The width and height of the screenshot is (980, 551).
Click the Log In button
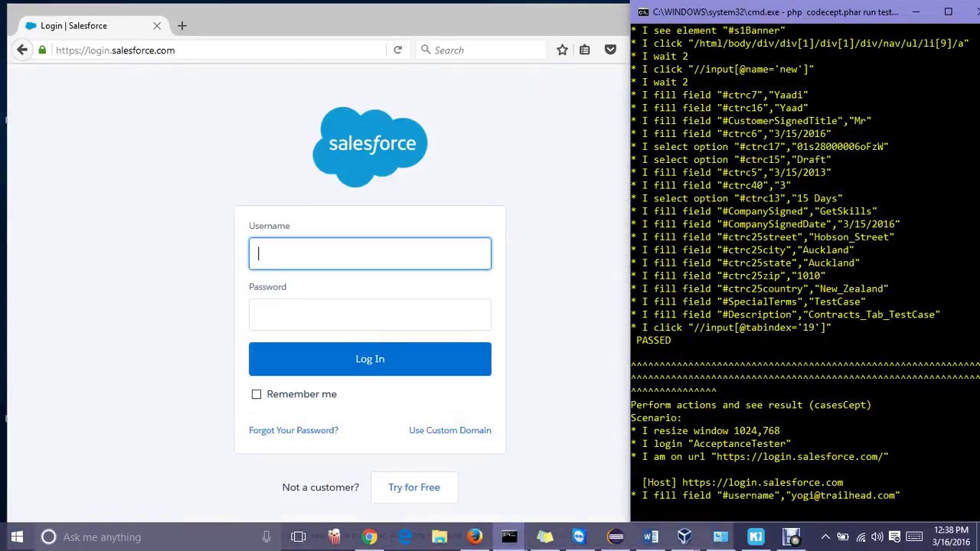(370, 359)
